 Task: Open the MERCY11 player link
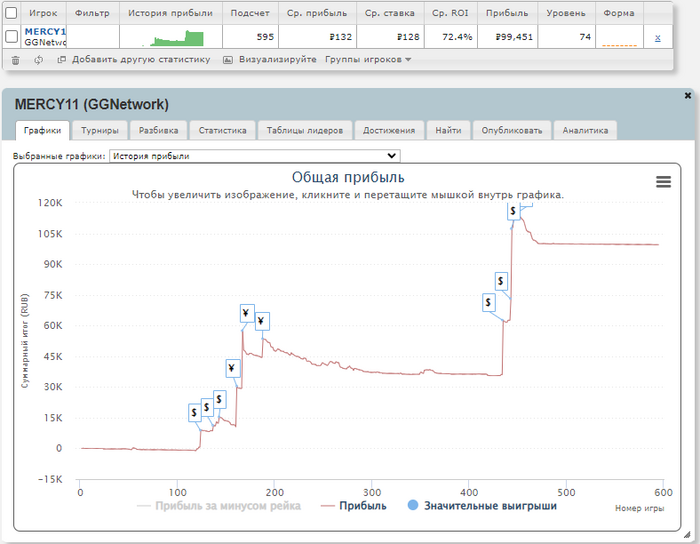pyautogui.click(x=45, y=32)
